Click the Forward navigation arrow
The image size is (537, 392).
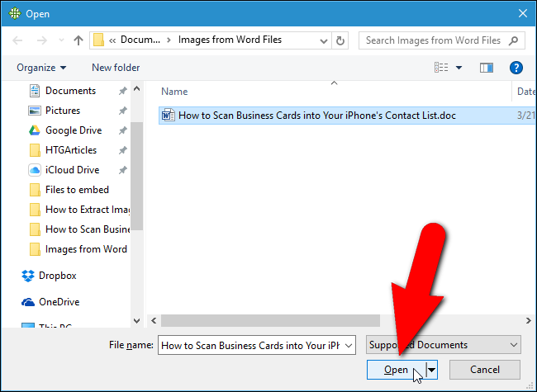pyautogui.click(x=42, y=40)
